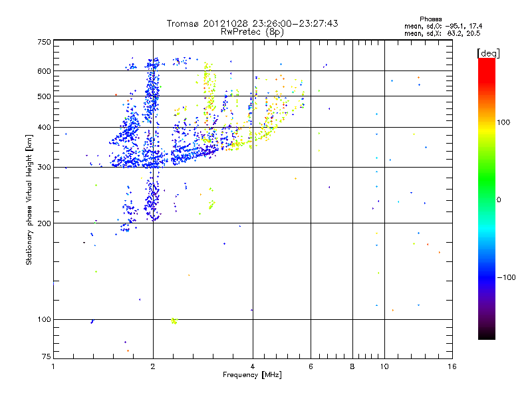Click the y-axis tick label '400'
This screenshot has height=399, width=532.
(x=45, y=127)
